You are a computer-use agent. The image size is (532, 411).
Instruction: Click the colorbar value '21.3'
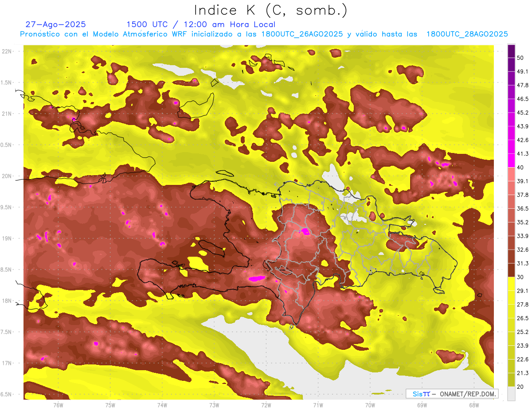point(522,373)
